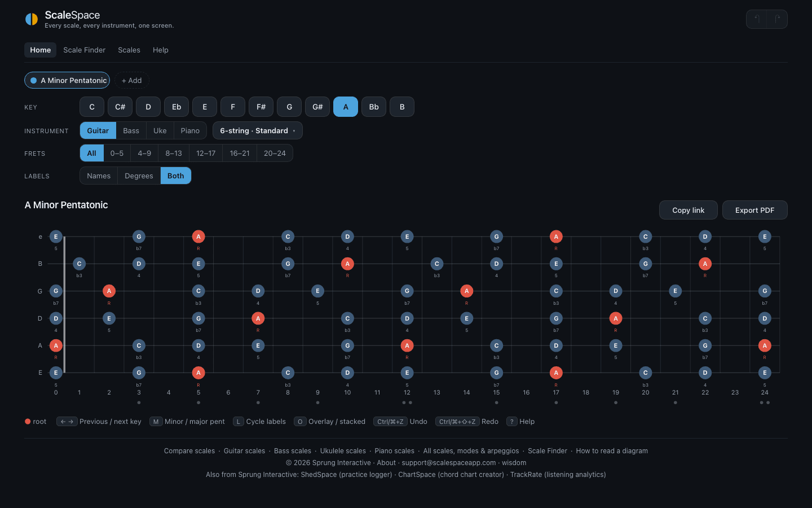Click the red A root on G string, fret 2
The height and width of the screenshot is (508, 812).
coord(109,291)
